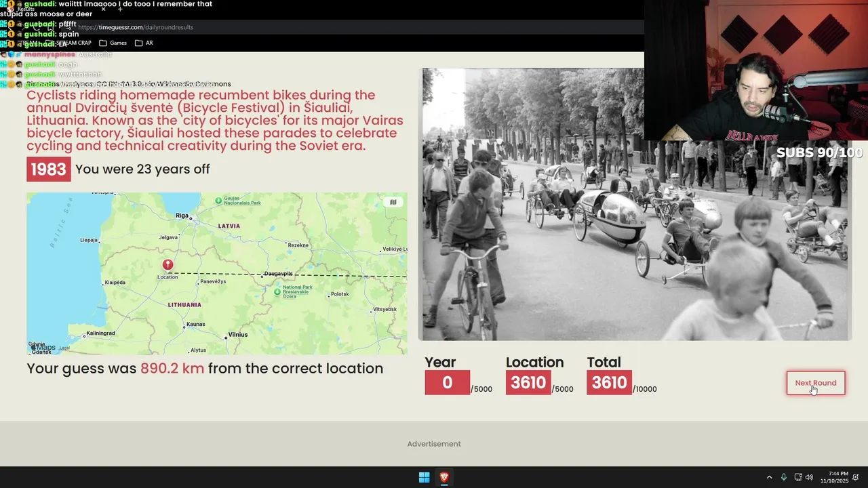Click the Location score value 3610

click(x=528, y=383)
